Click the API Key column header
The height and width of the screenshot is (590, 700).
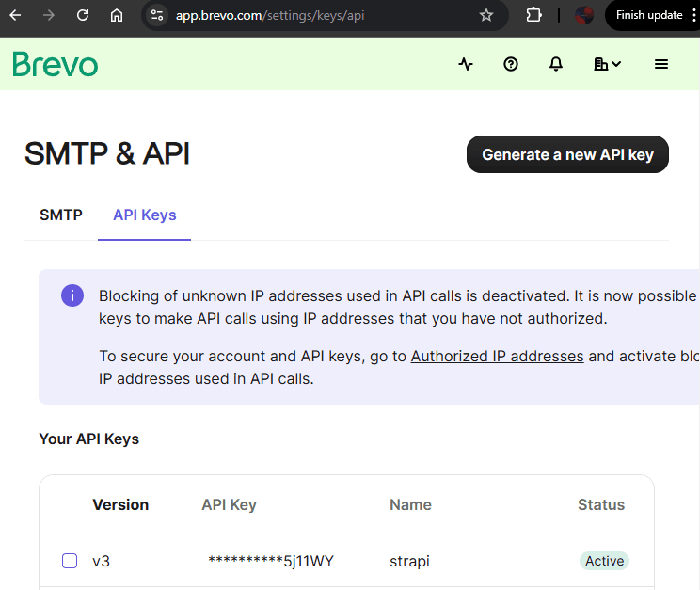click(229, 504)
